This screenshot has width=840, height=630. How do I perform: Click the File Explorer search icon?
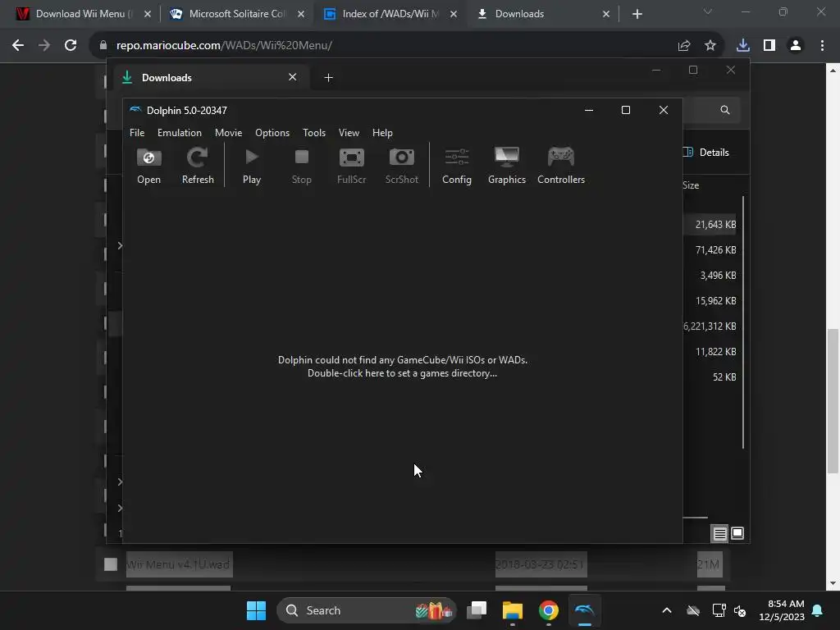[725, 110]
